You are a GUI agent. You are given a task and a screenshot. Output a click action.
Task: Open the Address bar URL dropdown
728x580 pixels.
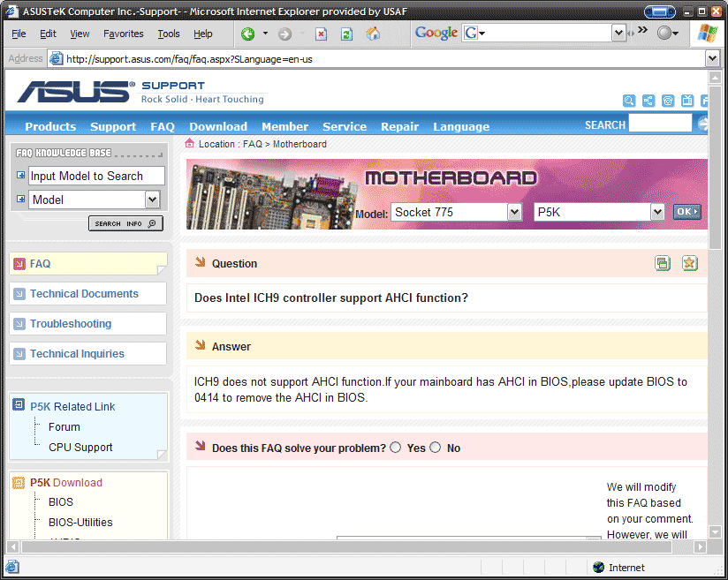point(712,58)
